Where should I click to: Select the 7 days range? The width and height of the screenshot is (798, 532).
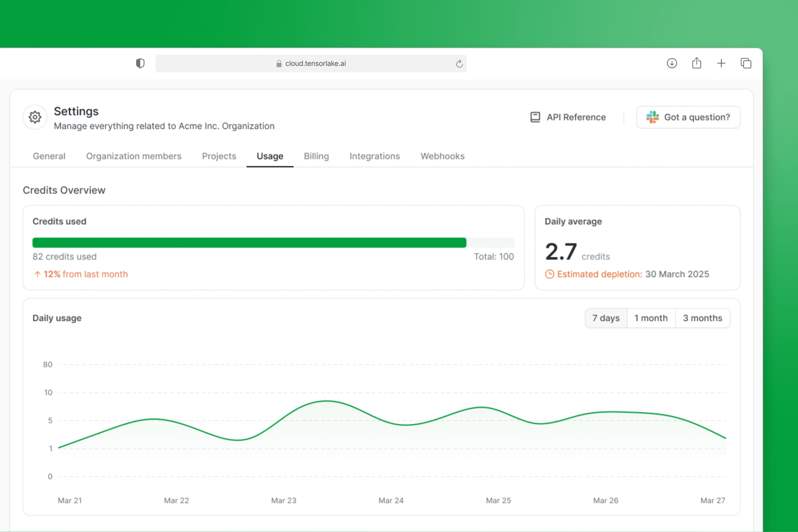pos(606,318)
